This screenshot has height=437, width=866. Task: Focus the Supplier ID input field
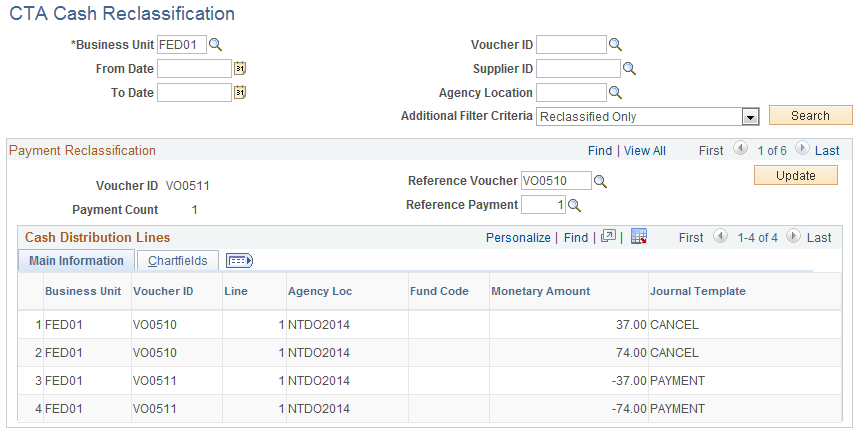[x=578, y=69]
